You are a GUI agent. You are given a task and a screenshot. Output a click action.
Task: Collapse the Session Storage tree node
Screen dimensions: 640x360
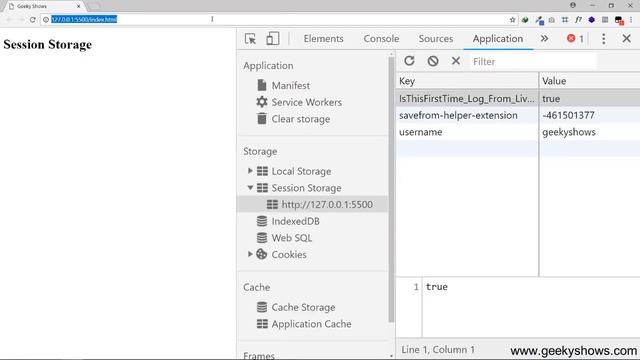[250, 188]
